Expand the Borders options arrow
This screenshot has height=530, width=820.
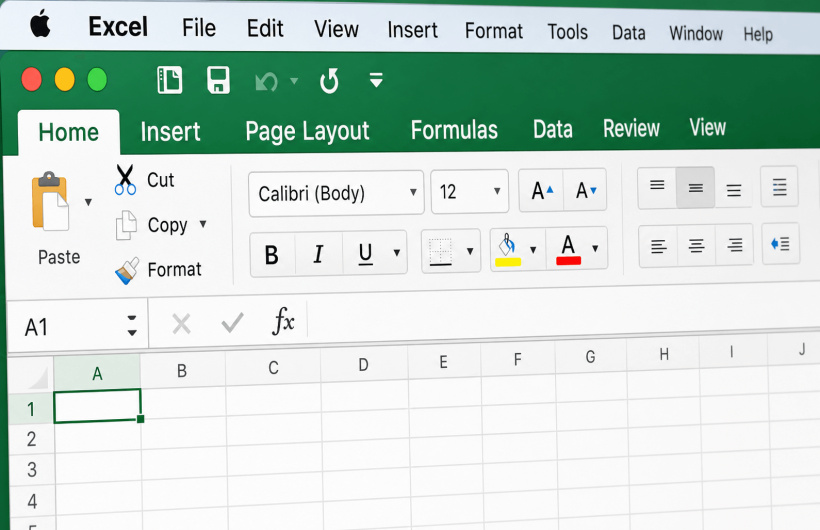tap(470, 251)
